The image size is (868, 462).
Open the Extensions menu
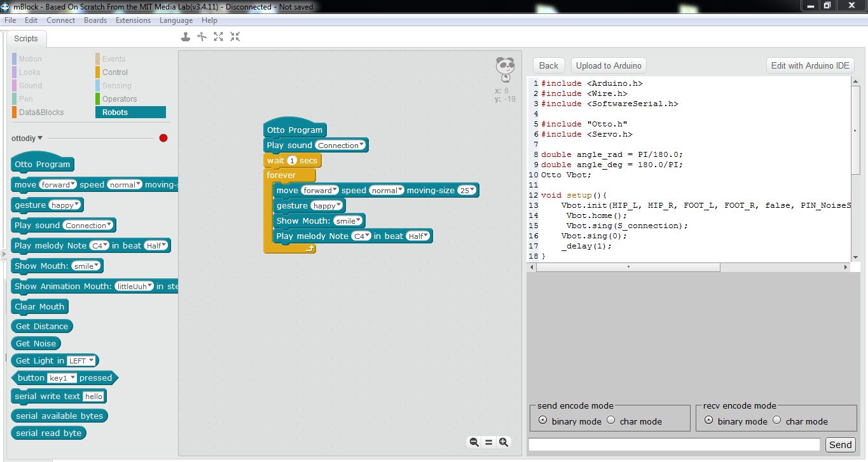[x=134, y=20]
